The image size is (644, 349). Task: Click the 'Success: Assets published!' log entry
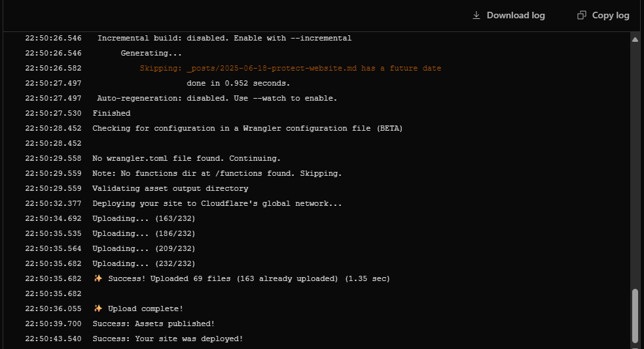pyautogui.click(x=153, y=324)
